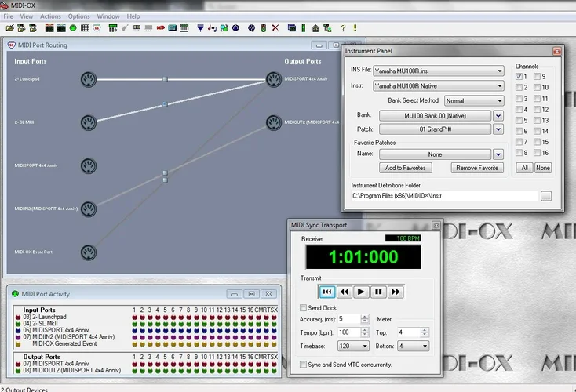Open the Help menu
576x392 pixels.
133,16
